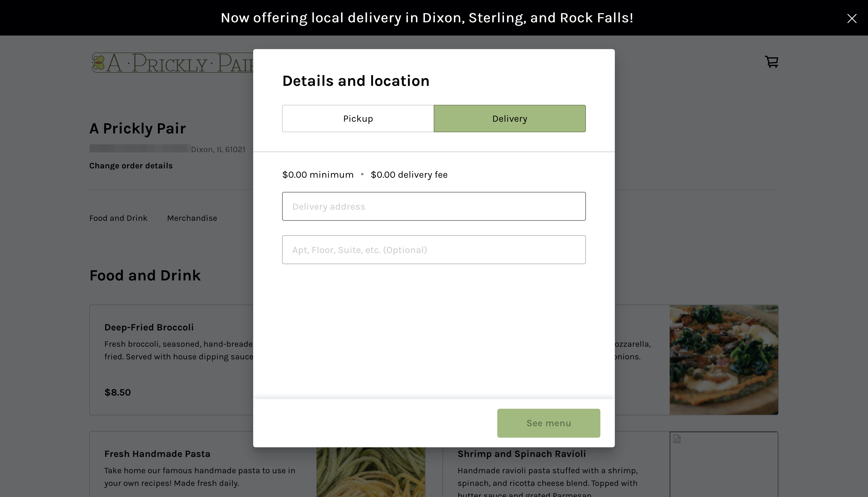This screenshot has width=868, height=497.
Task: Click the broken image placeholder on Shrimp Ravioli card
Action: tap(677, 439)
